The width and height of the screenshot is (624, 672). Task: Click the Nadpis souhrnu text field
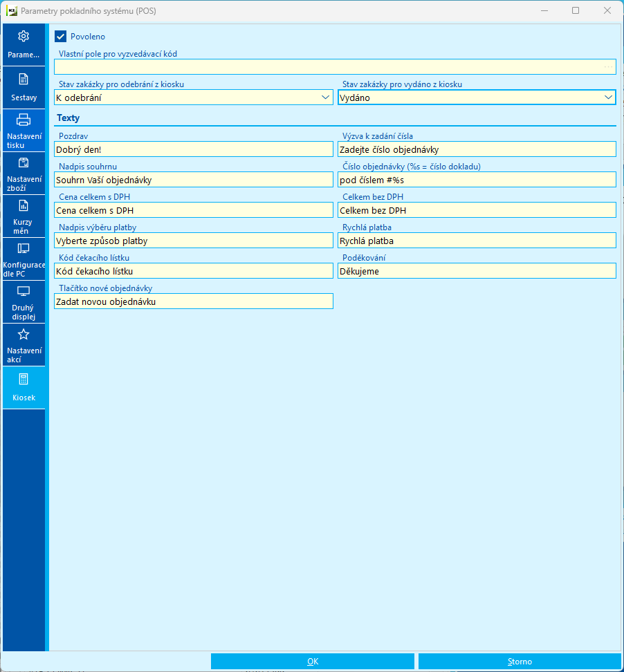point(194,180)
